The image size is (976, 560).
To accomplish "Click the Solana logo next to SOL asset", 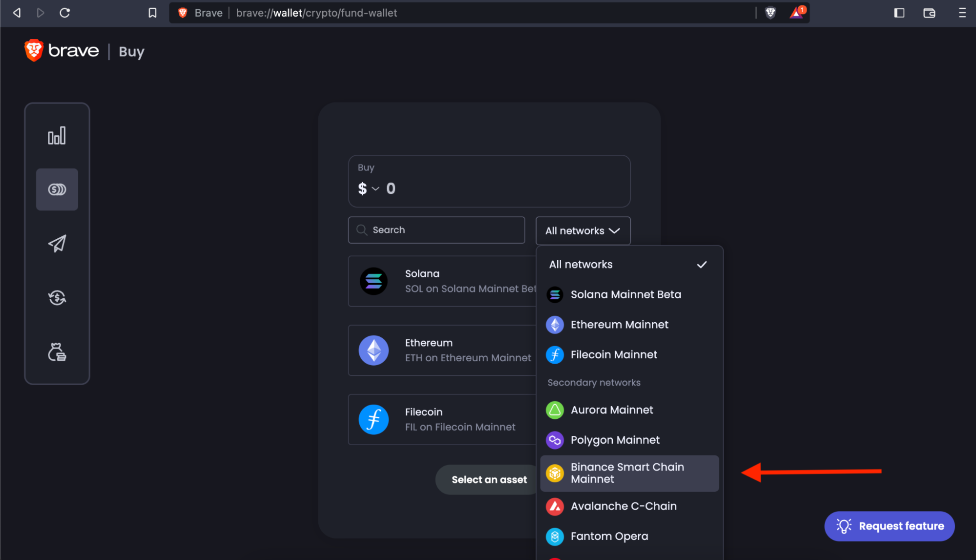I will pos(374,281).
